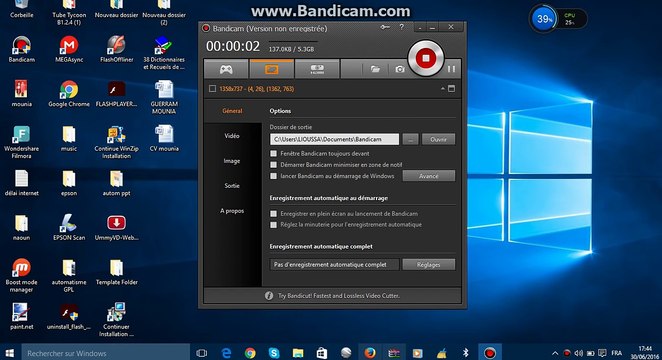Enable 'lancer Bandicam au démarrage de Windows'
662x360 pixels.
pos(274,176)
